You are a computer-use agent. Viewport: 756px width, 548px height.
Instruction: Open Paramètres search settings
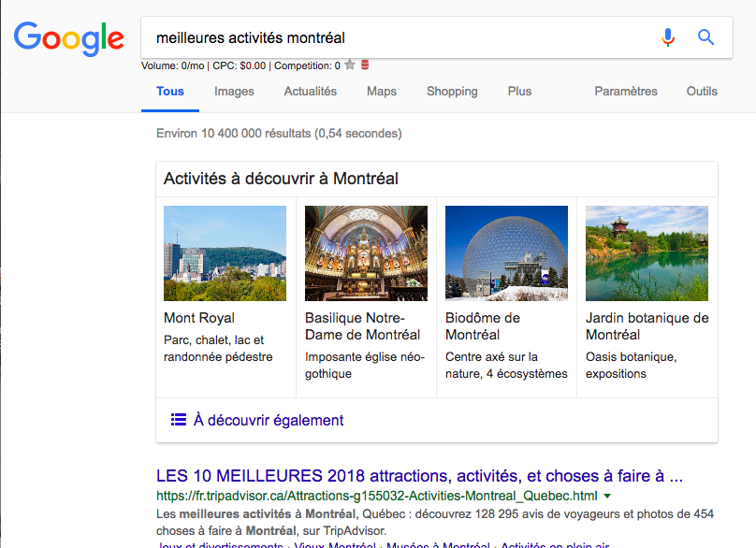coord(626,91)
